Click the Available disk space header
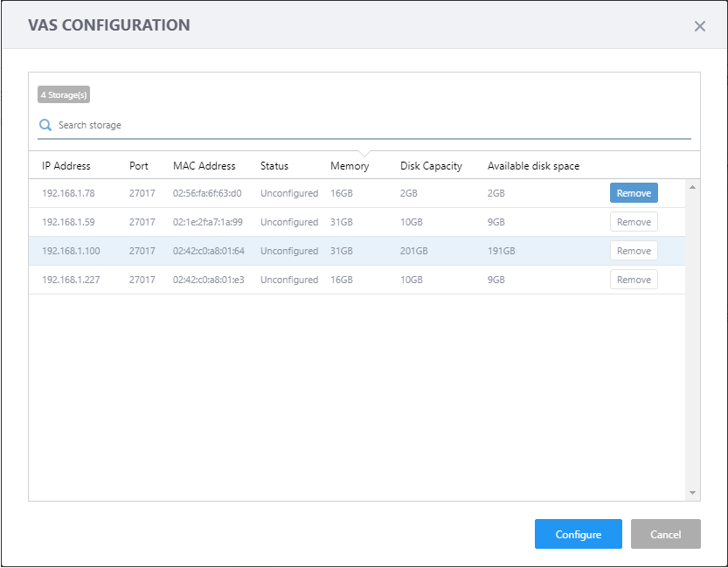This screenshot has width=728, height=568. point(533,166)
